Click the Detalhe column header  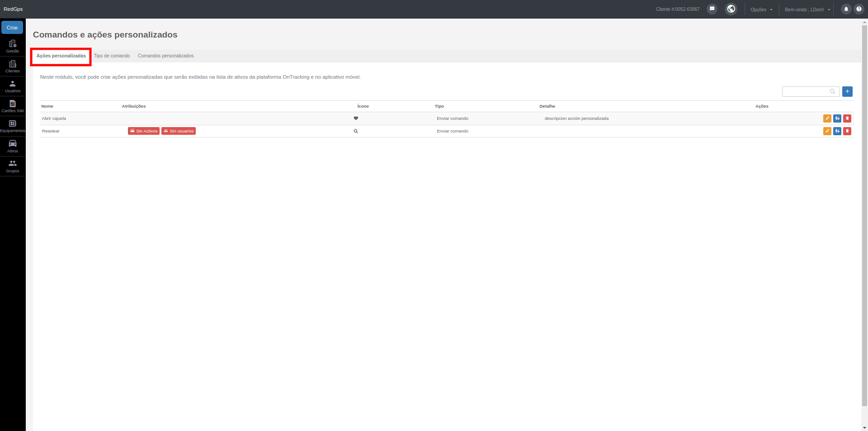tap(547, 106)
